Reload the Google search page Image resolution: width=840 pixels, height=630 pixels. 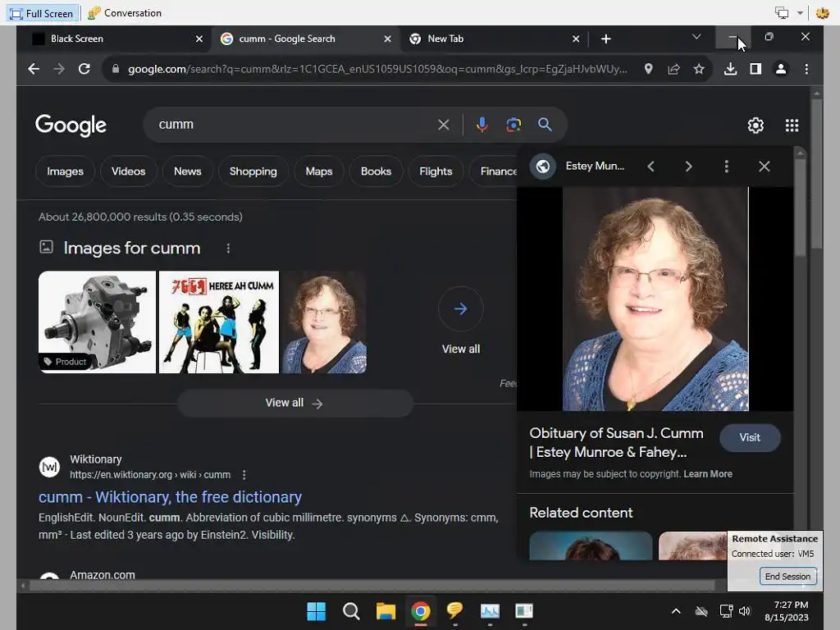[84, 69]
